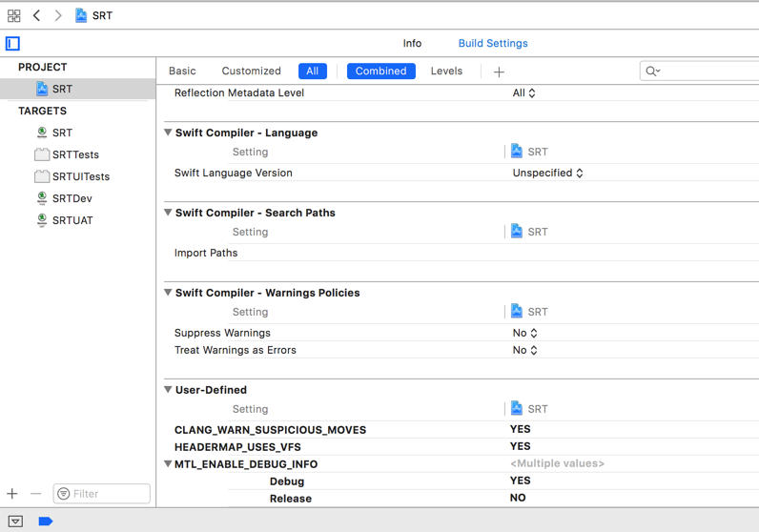
Task: Click the targets Filter field
Action: [x=102, y=494]
